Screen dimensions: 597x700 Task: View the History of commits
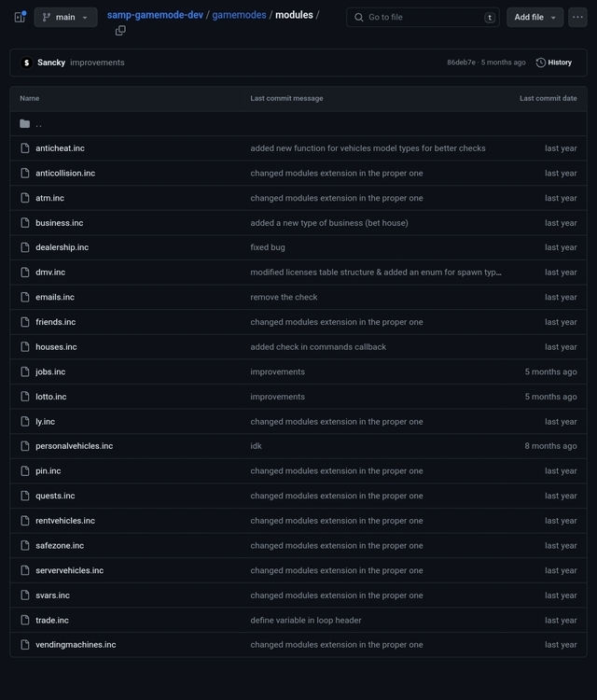(x=554, y=63)
